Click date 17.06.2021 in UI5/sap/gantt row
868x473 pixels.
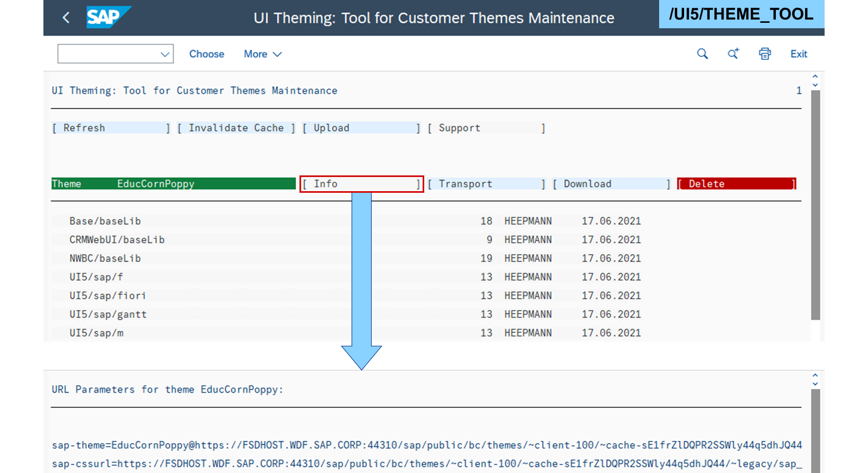coord(611,314)
